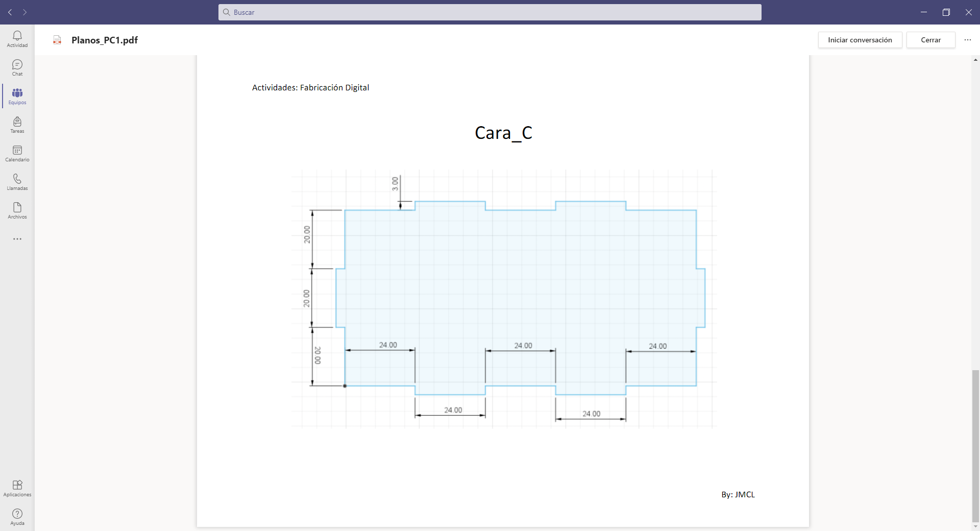
Task: Open the Actividad notifications panel
Action: coord(17,39)
